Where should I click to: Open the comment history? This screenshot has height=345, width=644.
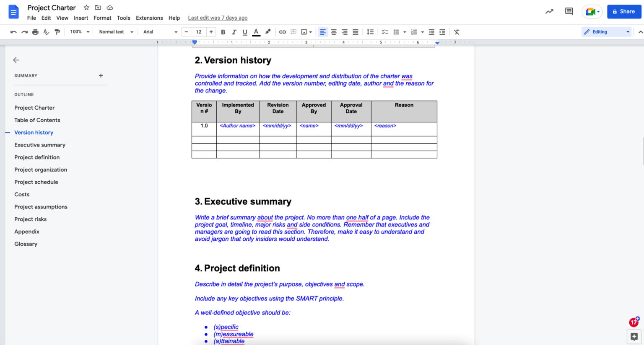click(x=569, y=12)
